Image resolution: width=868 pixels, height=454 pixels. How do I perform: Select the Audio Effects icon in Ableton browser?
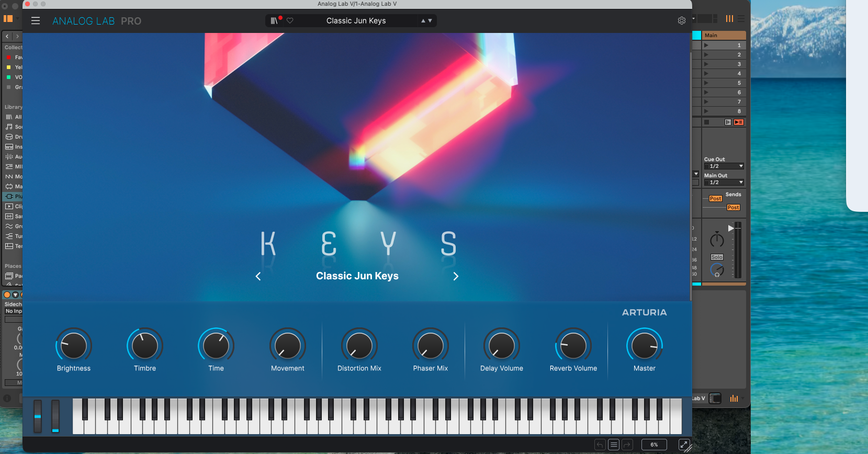point(9,157)
